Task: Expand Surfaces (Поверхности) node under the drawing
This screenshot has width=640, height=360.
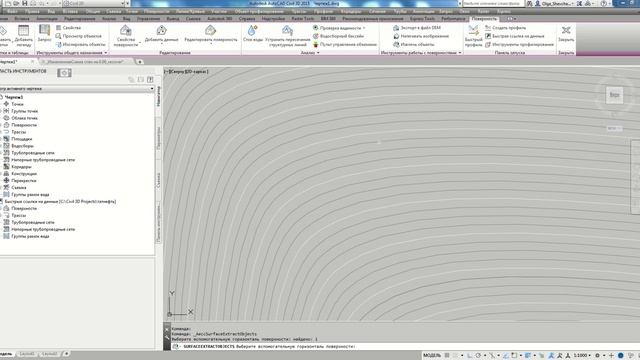Action: 1,125
